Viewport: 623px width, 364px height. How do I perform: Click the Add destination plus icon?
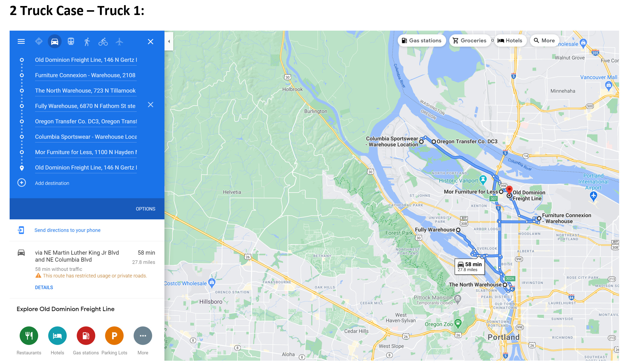click(x=22, y=183)
